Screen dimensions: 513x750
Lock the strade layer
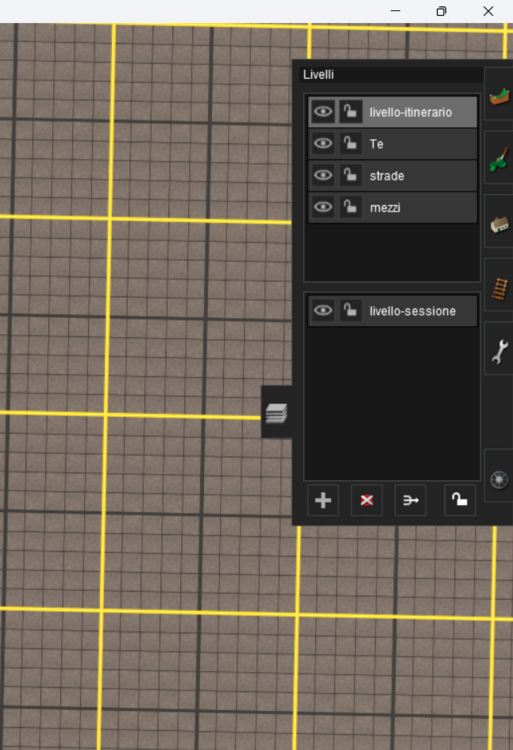(x=350, y=176)
